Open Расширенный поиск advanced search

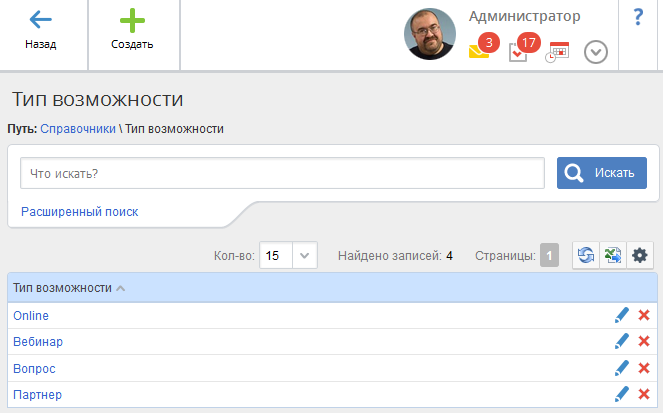tap(79, 212)
